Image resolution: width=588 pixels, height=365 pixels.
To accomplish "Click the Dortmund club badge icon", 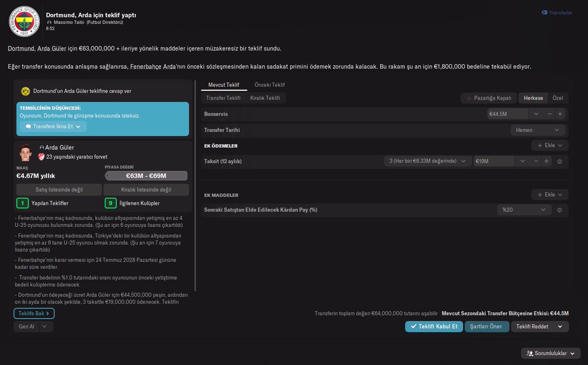I will coord(25,91).
